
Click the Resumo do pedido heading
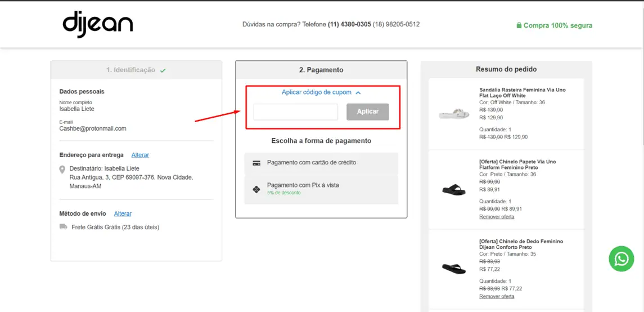[x=506, y=69]
